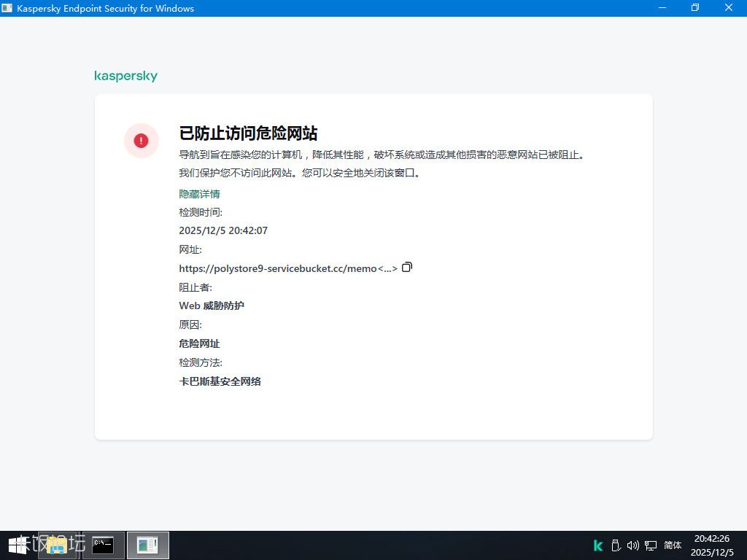747x560 pixels.
Task: Restore down the Kaspersky window
Action: click(x=695, y=8)
